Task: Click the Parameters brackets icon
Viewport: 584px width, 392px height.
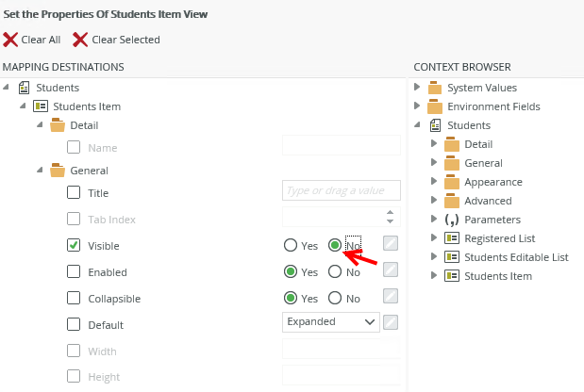Action: click(452, 220)
